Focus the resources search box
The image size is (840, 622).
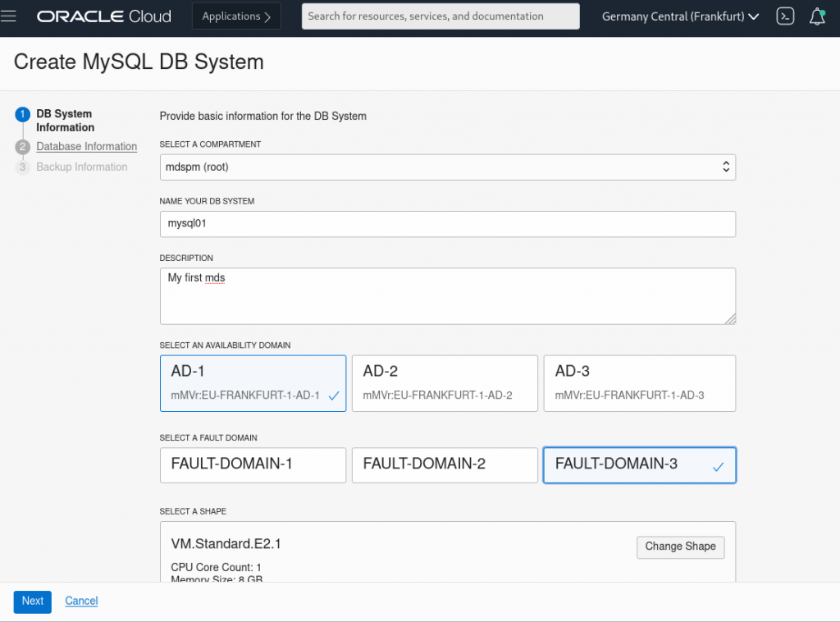[x=441, y=16]
